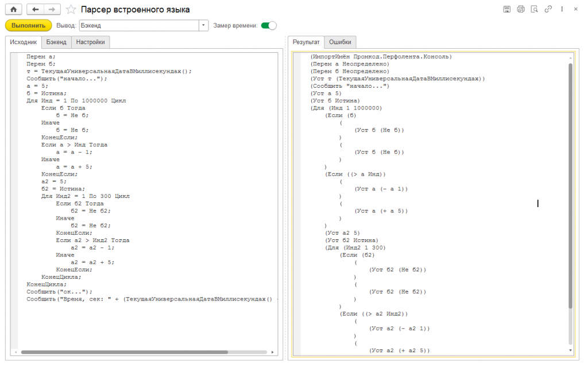Click the title 'Парсер встроенного языка'

tap(136, 10)
